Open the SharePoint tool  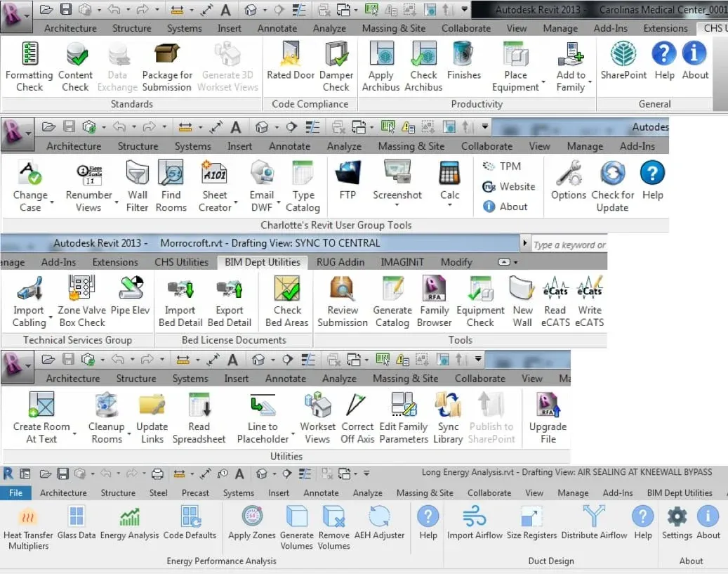(623, 60)
